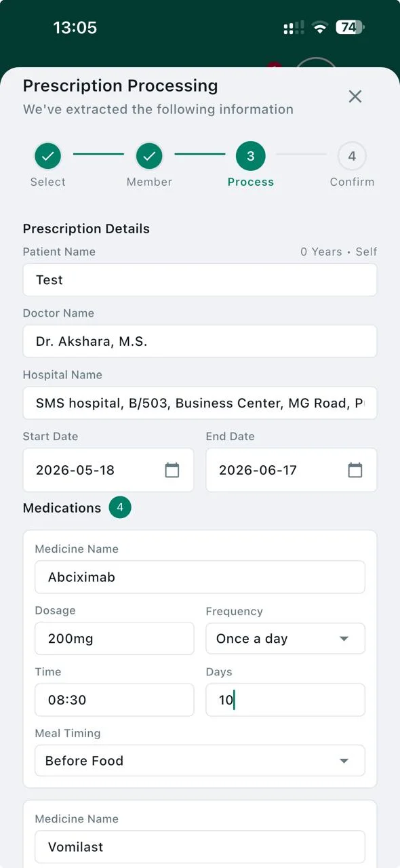The height and width of the screenshot is (868, 400).
Task: Tap the Medications count badge
Action: (120, 507)
